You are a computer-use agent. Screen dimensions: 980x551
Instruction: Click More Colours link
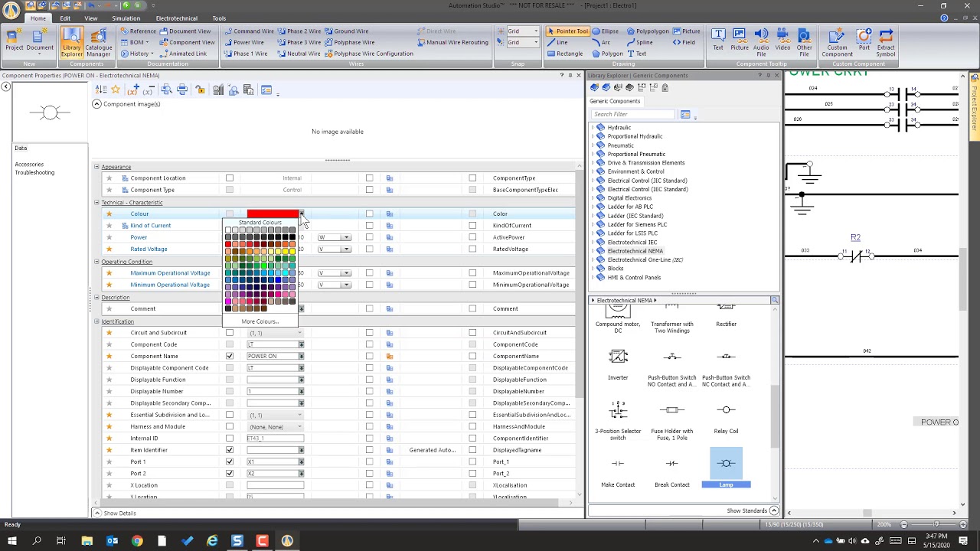pyautogui.click(x=260, y=321)
